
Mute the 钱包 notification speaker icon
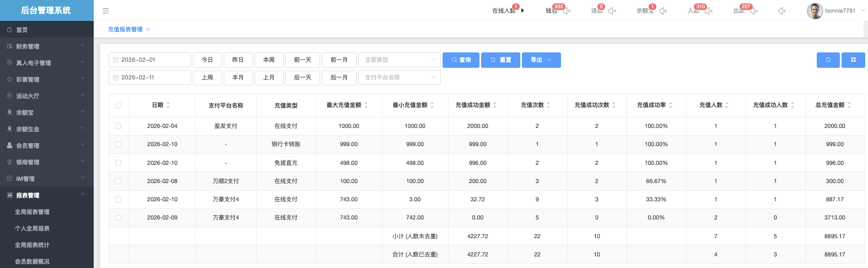coord(567,11)
